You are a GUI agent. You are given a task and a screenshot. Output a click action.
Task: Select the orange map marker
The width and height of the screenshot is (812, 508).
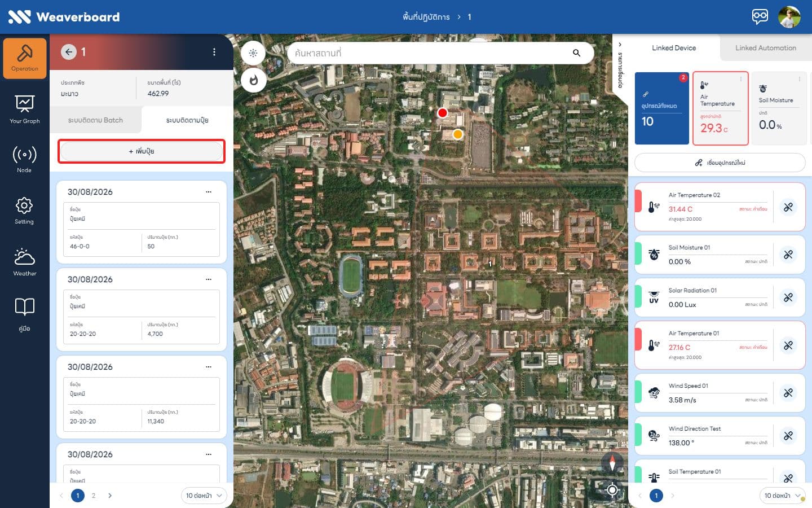point(458,134)
